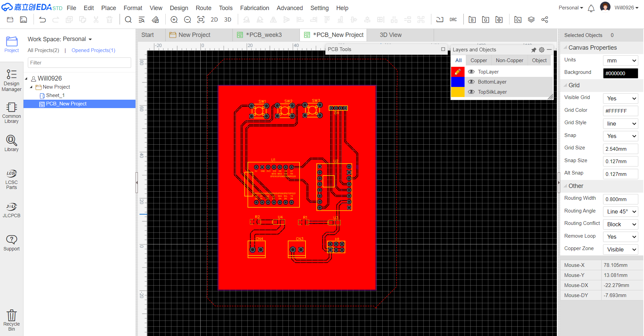Click the Opened Projects(1) link
The height and width of the screenshot is (336, 644).
pyautogui.click(x=93, y=50)
